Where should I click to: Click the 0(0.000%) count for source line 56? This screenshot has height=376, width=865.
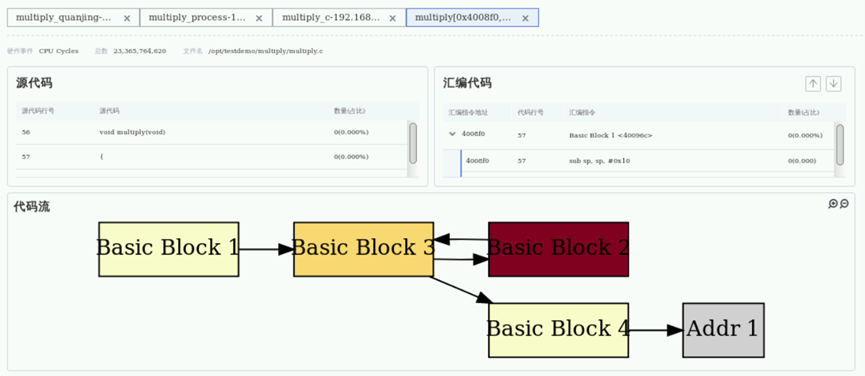351,132
